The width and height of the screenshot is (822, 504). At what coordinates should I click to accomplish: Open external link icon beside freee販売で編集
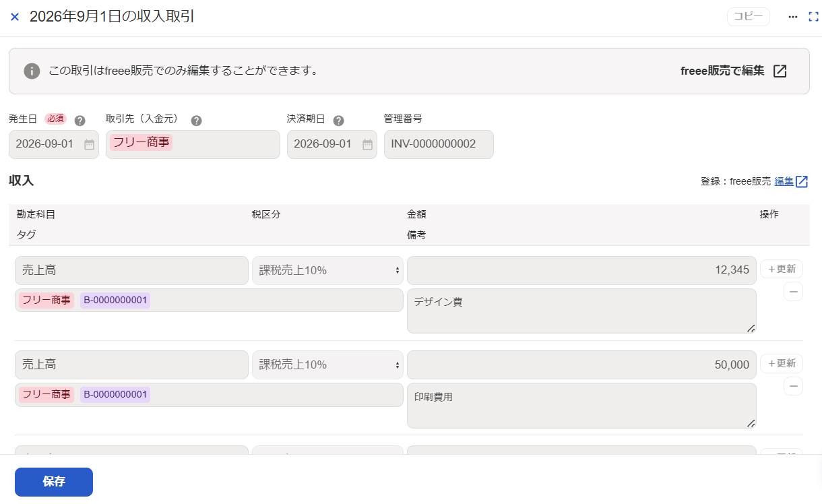pos(780,71)
